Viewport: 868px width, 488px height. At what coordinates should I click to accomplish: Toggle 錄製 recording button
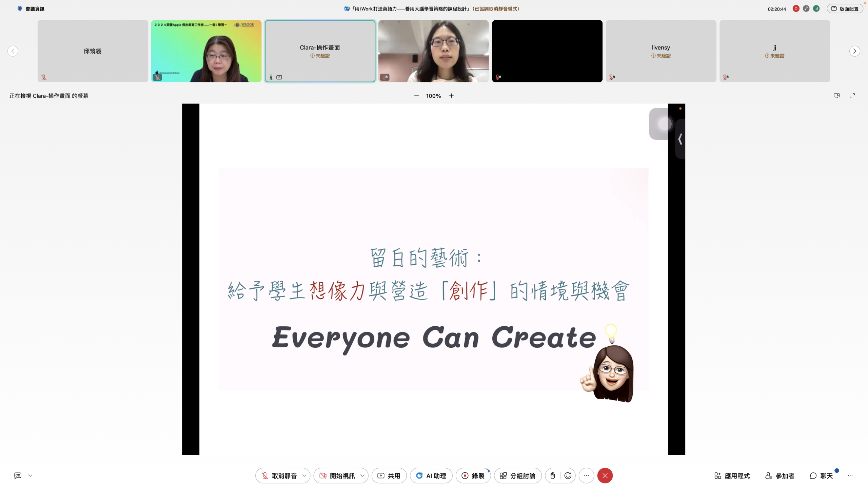(473, 475)
